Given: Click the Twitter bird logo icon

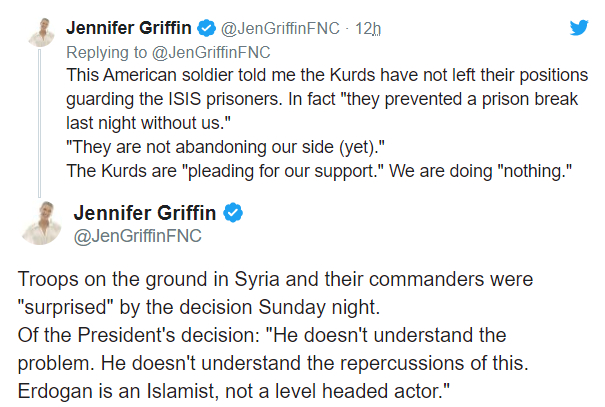Looking at the screenshot, I should (x=579, y=28).
